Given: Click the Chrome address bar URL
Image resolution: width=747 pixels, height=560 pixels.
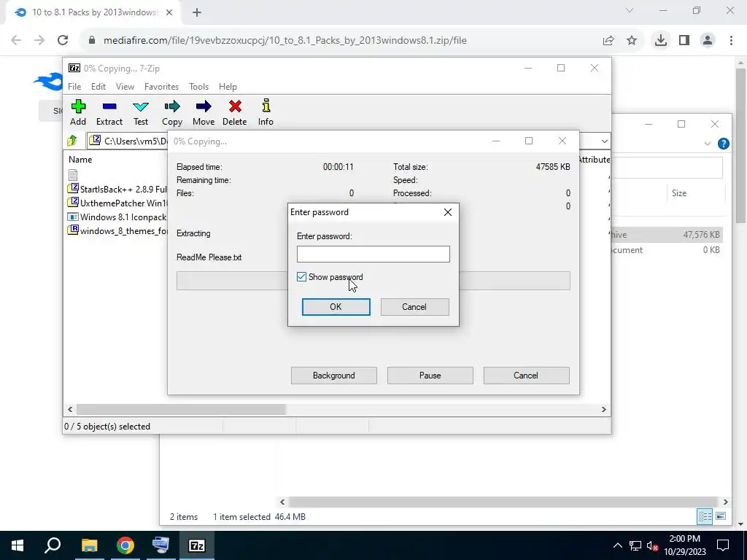Looking at the screenshot, I should tap(285, 41).
